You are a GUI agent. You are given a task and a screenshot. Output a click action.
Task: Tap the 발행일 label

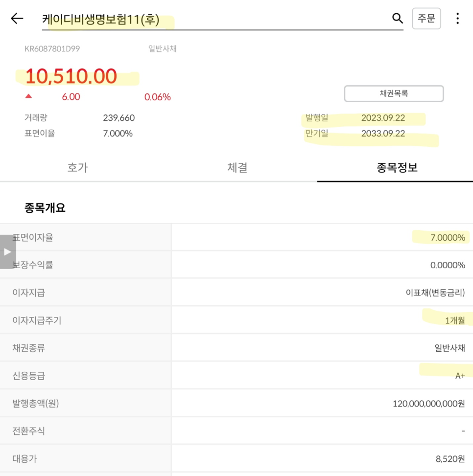click(316, 118)
